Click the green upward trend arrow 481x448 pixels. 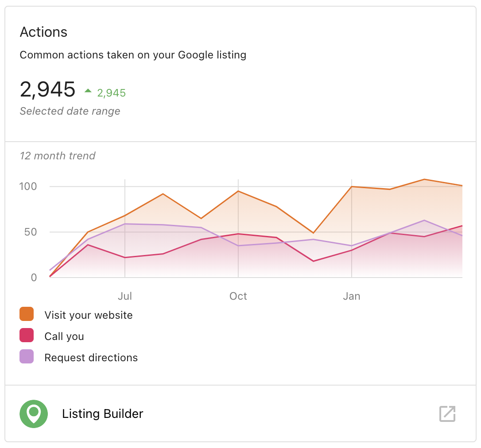[89, 91]
